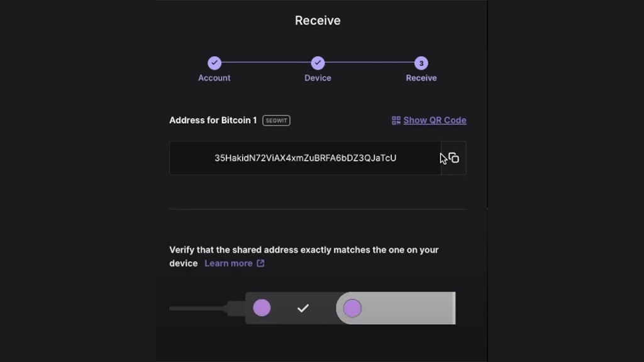644x362 pixels.
Task: Open the Show QR Code link
Action: pos(435,120)
